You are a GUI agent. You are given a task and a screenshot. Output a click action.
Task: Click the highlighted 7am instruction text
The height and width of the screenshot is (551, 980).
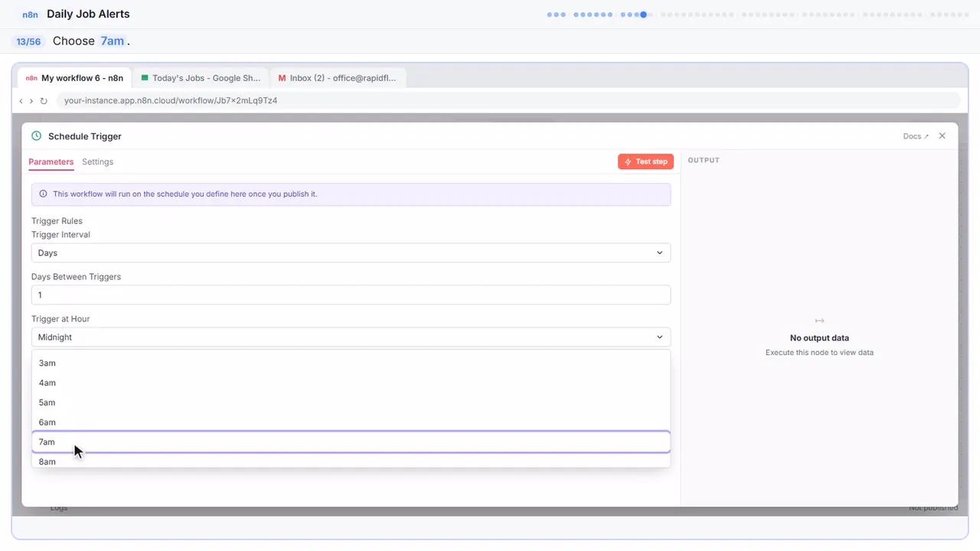112,41
